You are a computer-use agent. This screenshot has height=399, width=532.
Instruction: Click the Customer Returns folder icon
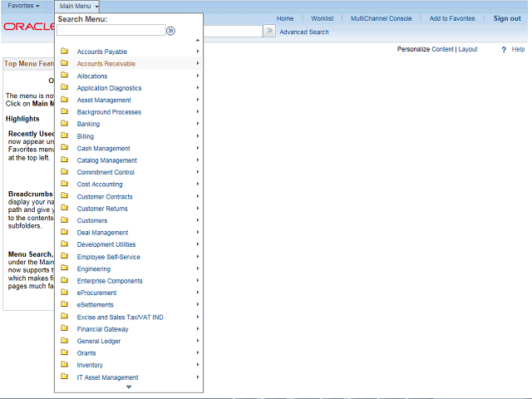tap(64, 208)
